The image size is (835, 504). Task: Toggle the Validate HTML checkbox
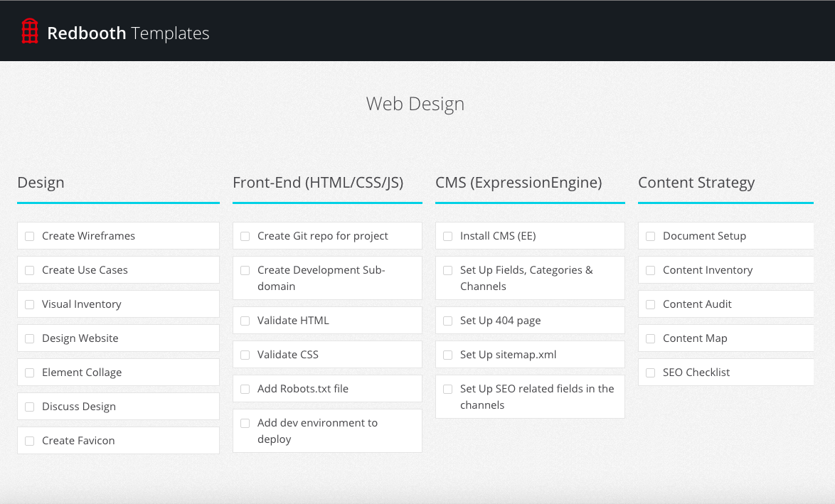point(245,321)
